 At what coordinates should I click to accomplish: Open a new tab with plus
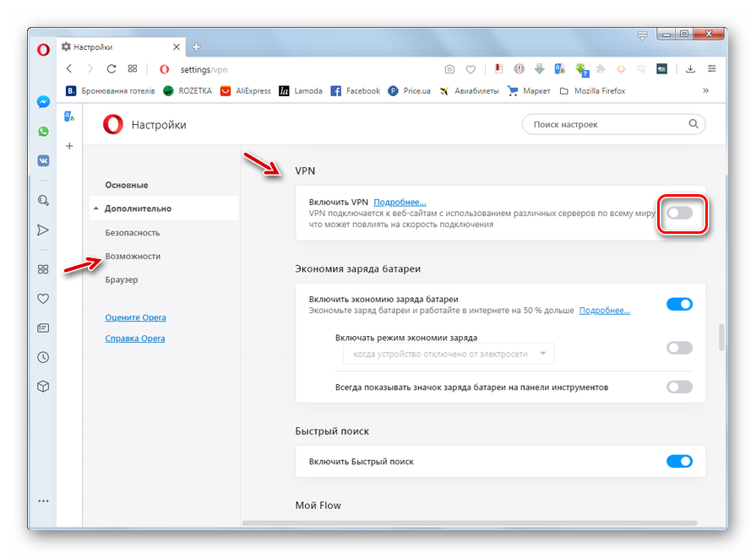(x=196, y=46)
